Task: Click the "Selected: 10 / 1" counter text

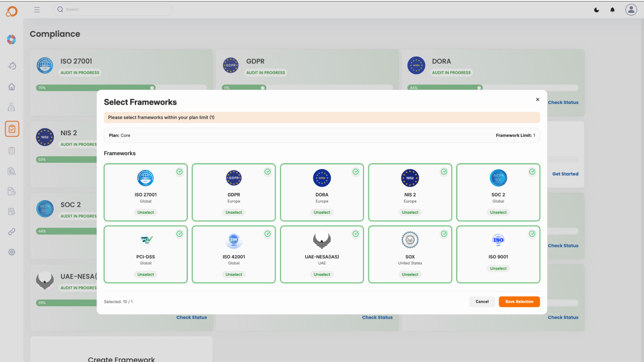Action: [118, 302]
